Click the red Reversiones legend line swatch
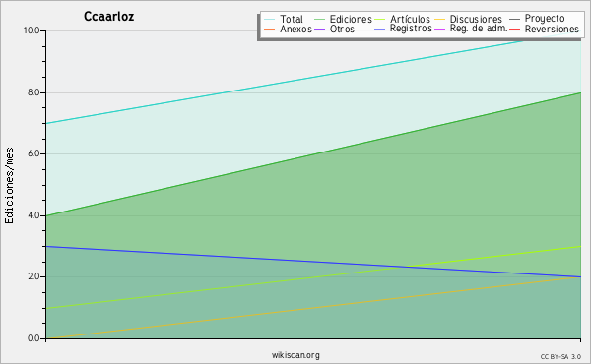Image resolution: width=591 pixels, height=364 pixels. pos(514,29)
